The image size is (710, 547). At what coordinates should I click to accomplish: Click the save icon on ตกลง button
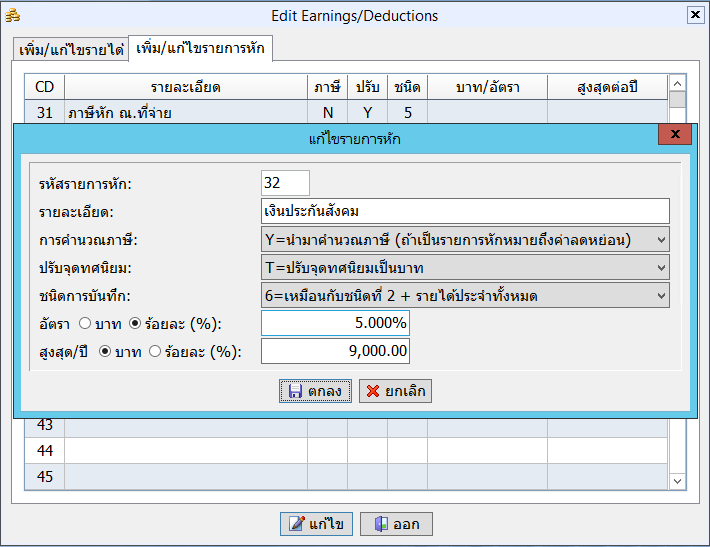tap(295, 391)
